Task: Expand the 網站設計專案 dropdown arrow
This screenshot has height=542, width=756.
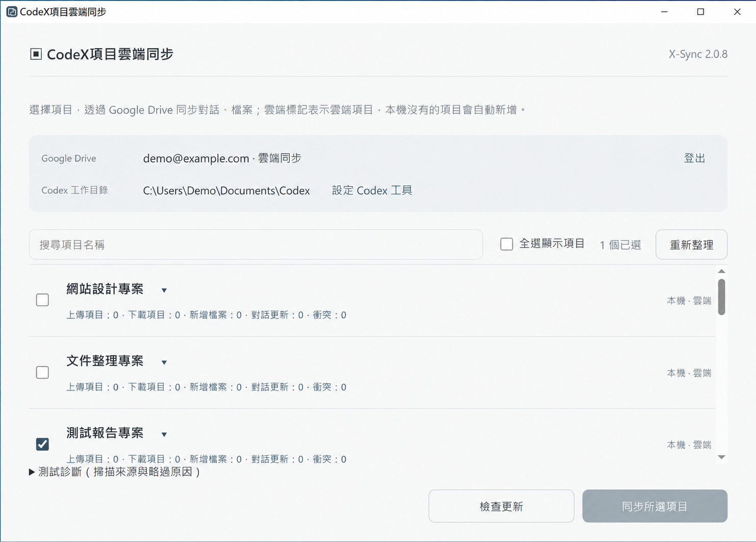Action: pyautogui.click(x=164, y=290)
